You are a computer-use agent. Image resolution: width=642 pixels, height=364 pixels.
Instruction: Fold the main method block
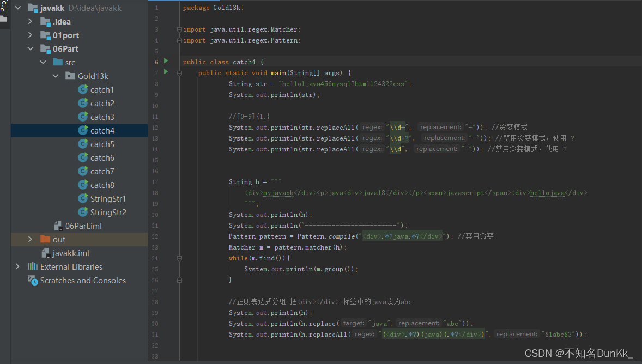[179, 74]
